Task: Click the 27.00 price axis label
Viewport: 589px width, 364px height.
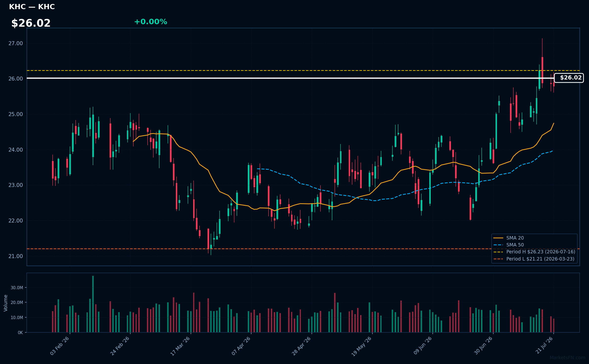Action: point(16,43)
